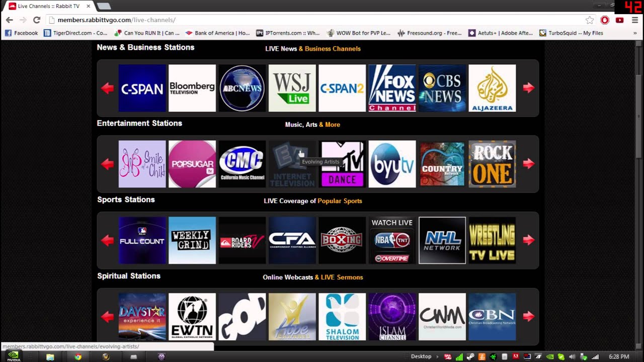Select California Music Channel (CMC)
Screen dimensions: 644x362
pyautogui.click(x=242, y=164)
